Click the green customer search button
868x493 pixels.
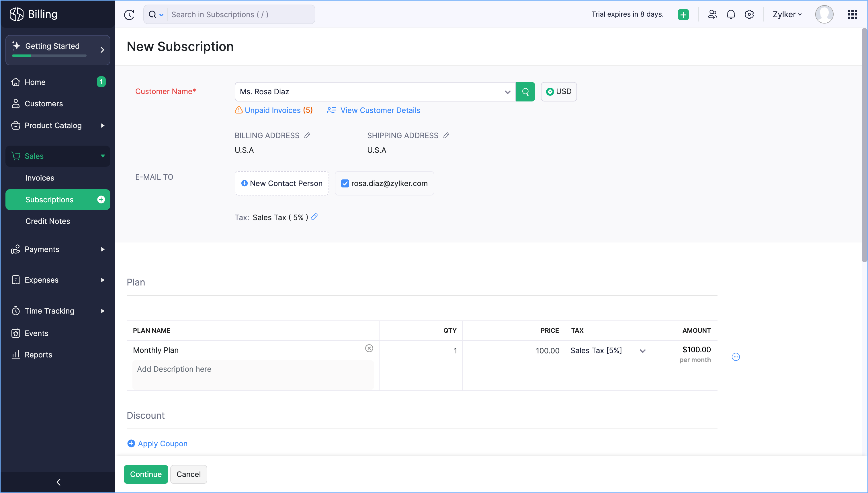525,92
